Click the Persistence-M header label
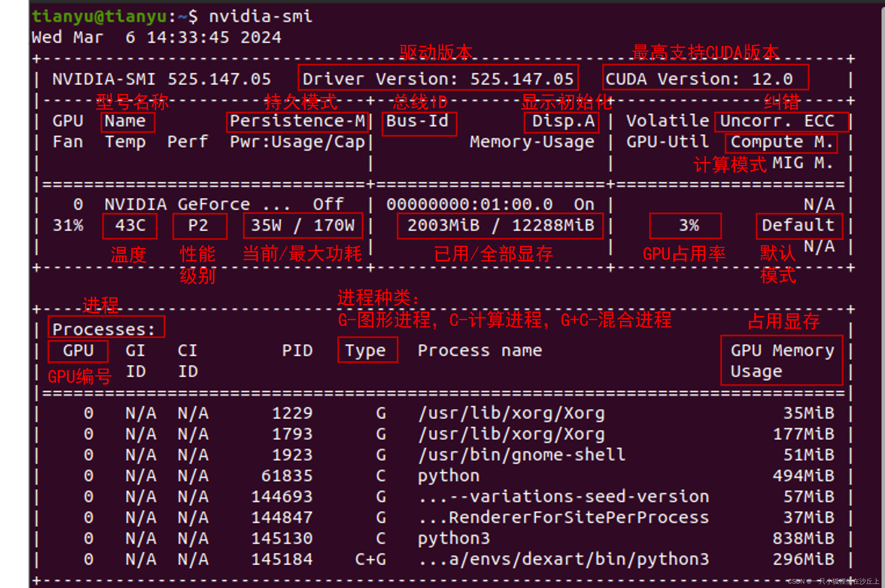885x588 pixels. pos(297,121)
